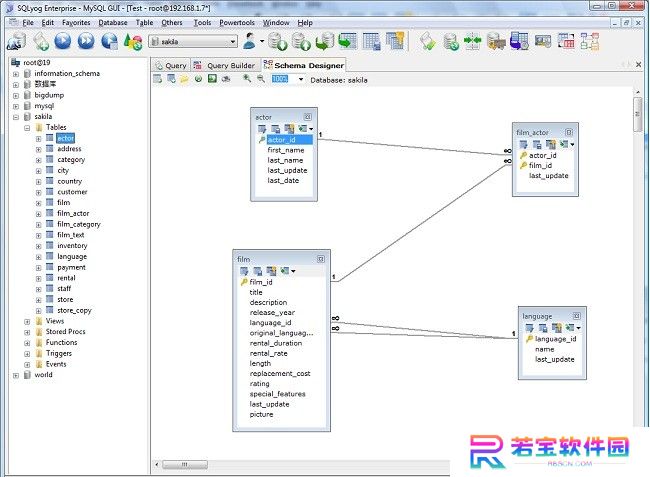The width and height of the screenshot is (650, 477).
Task: Close the Schema Designer tab with X
Action: tap(638, 65)
